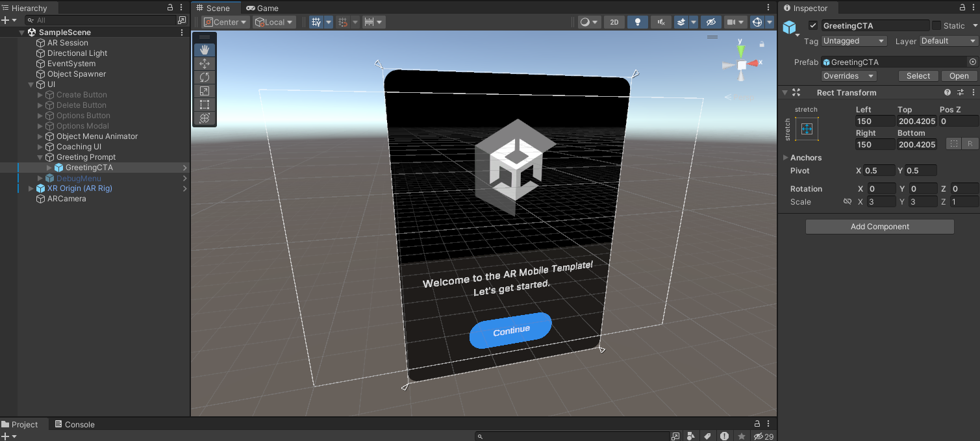Toggle scene lighting bulb icon
The height and width of the screenshot is (441, 980).
[x=638, y=22]
